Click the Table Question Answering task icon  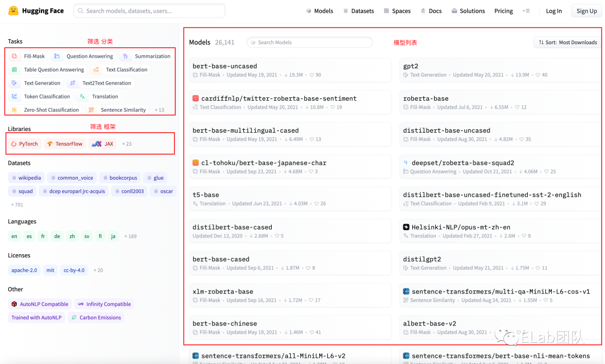(14, 70)
